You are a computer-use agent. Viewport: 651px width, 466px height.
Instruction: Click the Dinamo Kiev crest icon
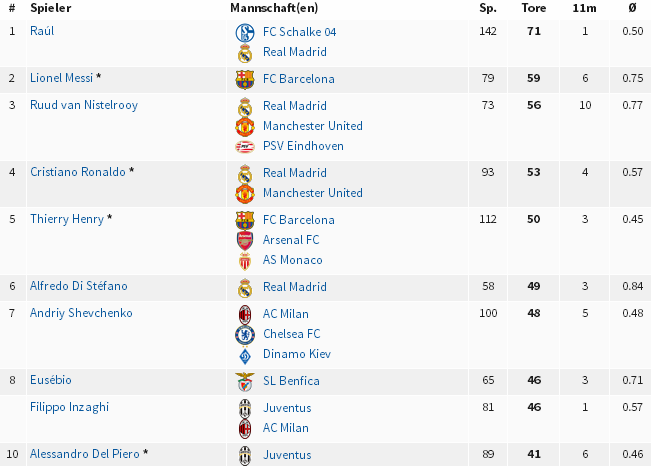point(245,355)
